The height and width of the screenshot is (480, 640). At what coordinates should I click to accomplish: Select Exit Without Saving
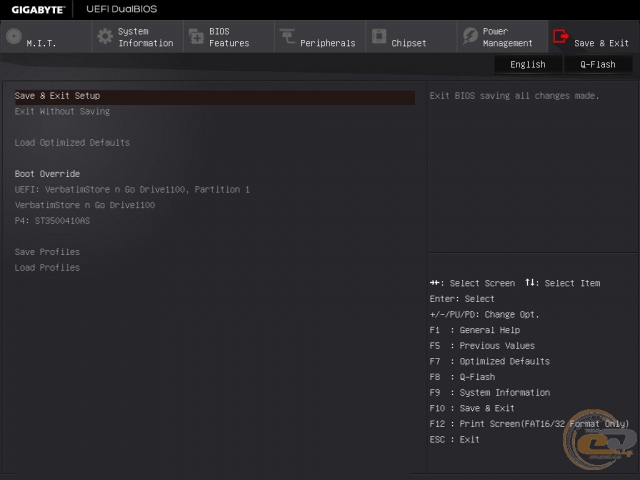click(x=62, y=111)
